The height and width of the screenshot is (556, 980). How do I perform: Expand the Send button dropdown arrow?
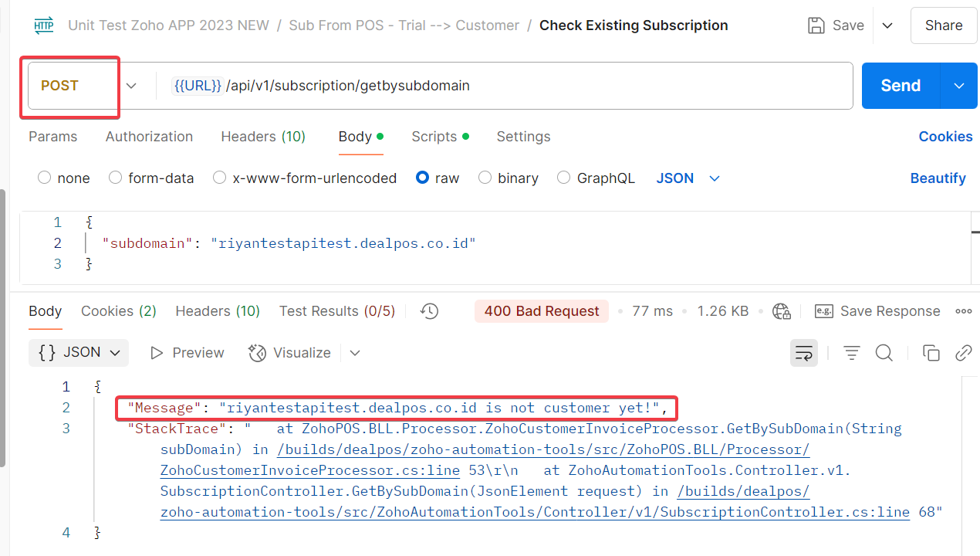(959, 86)
